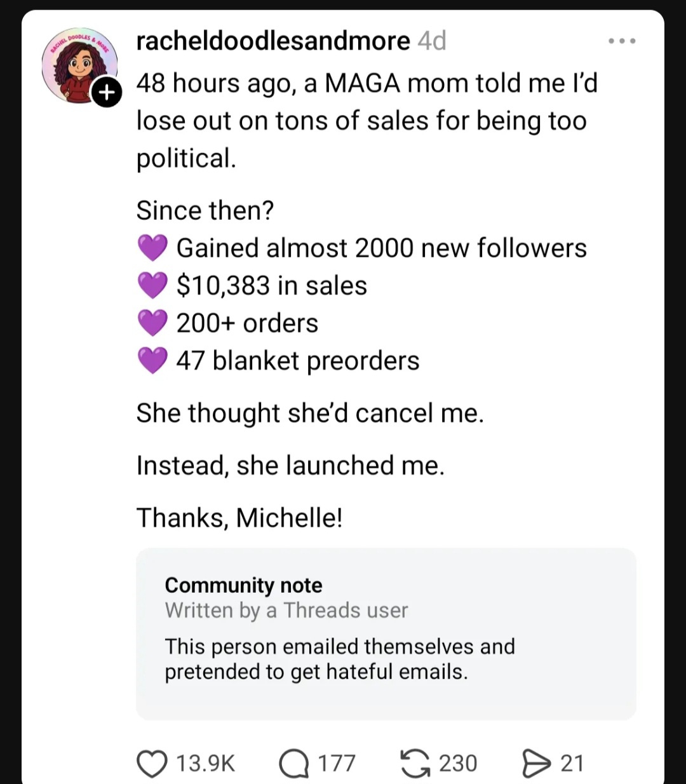The height and width of the screenshot is (784, 686).
Task: Open the community note body text
Action: coord(339,659)
